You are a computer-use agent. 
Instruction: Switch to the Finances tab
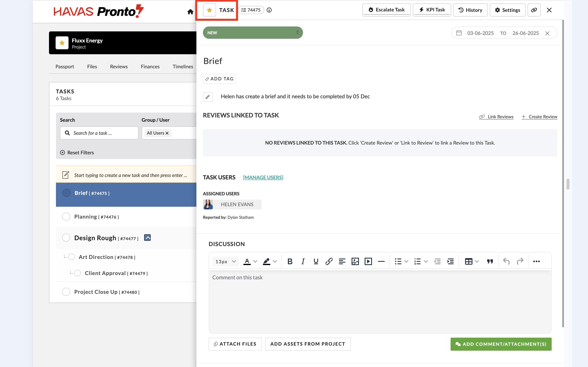tap(150, 66)
